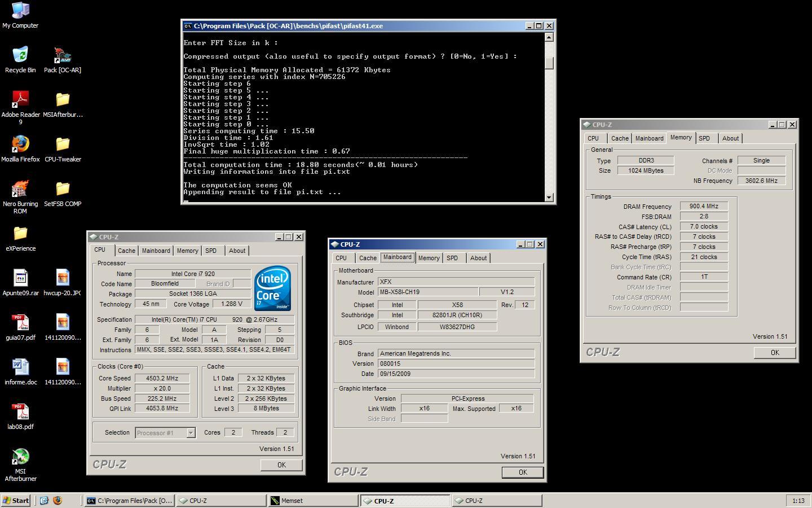This screenshot has width=812, height=508.
Task: Select the eXPerience folder icon
Action: pyautogui.click(x=20, y=238)
